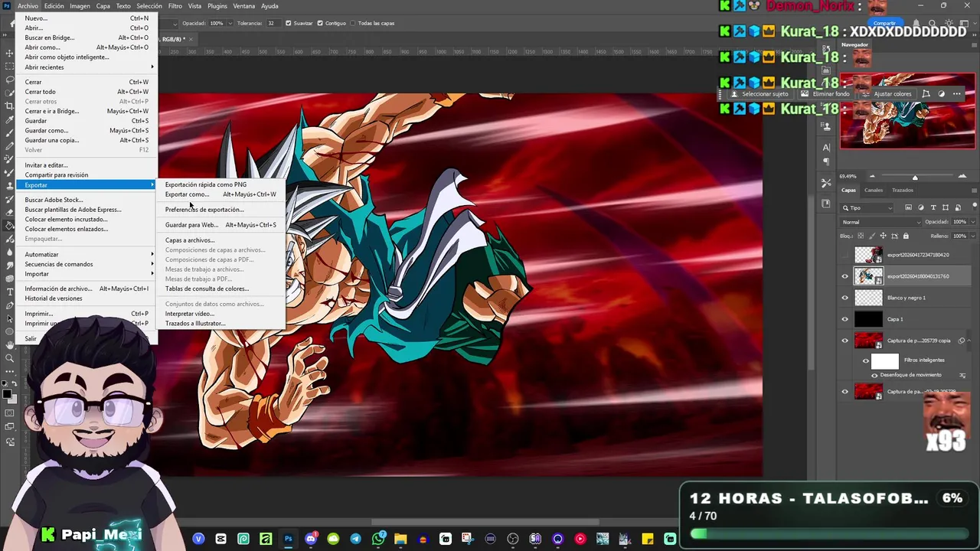Open Discord from the taskbar
The image size is (980, 551).
coord(310,539)
